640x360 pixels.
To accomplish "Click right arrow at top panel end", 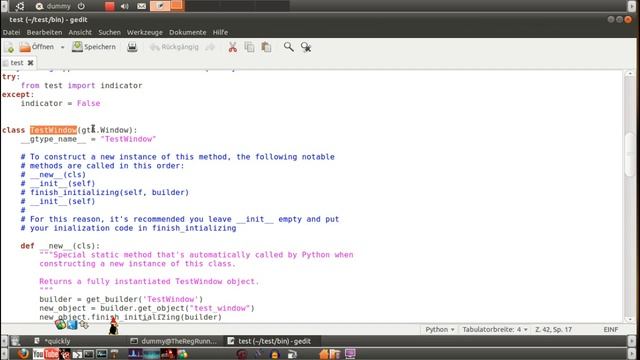I will (x=632, y=6).
